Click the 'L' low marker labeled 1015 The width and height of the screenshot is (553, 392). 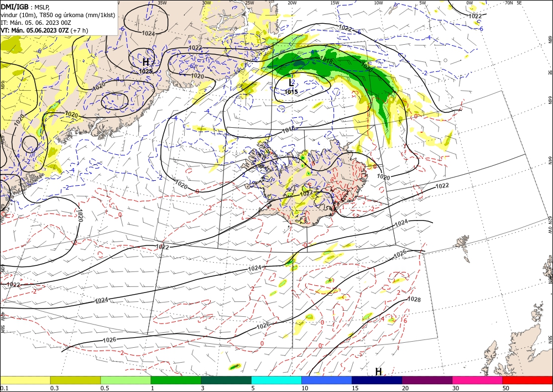tap(291, 83)
